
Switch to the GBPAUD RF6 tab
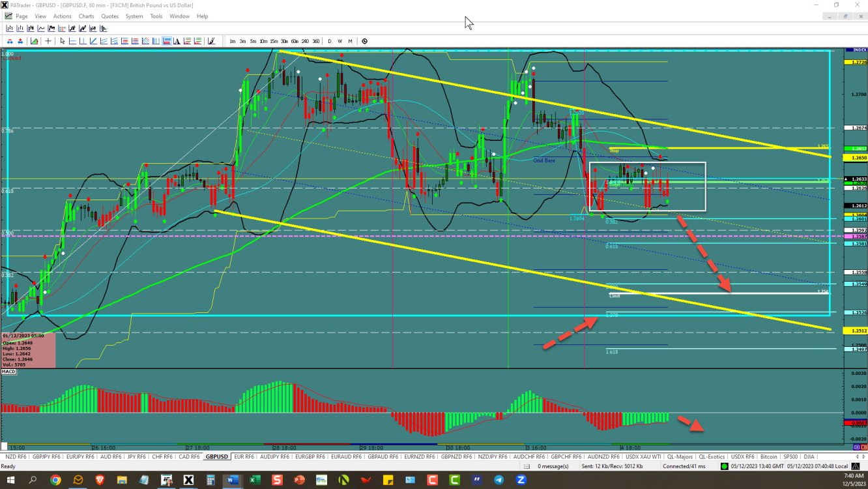tap(383, 456)
